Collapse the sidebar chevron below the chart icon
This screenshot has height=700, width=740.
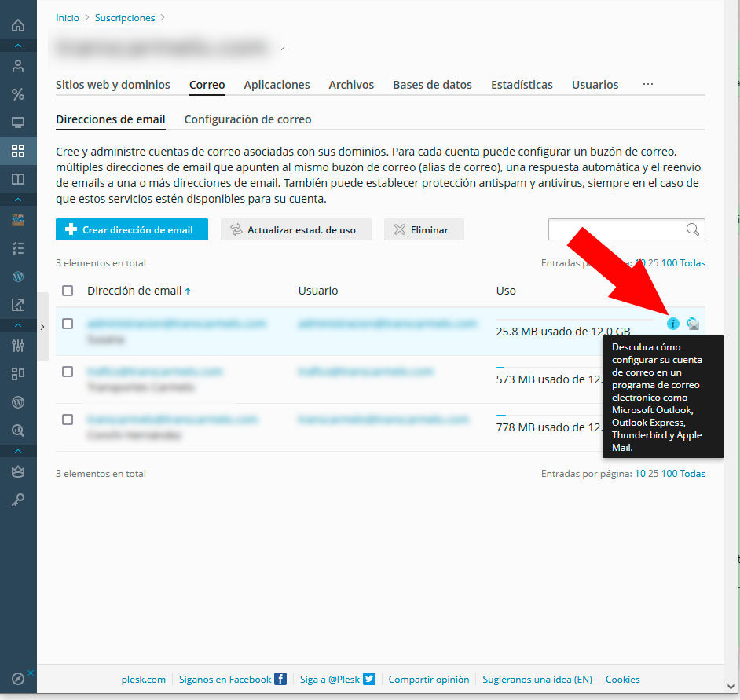(x=18, y=325)
